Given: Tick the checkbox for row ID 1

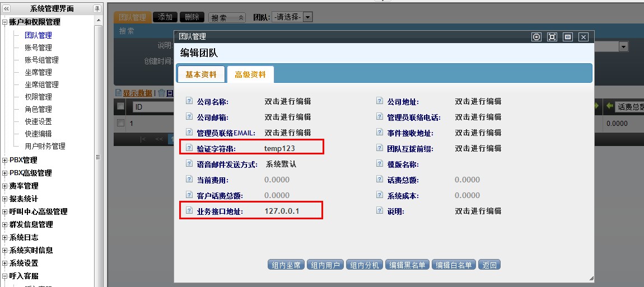Looking at the screenshot, I should (120, 123).
